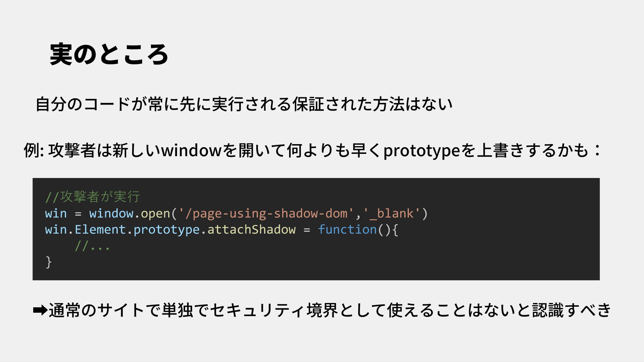This screenshot has height=362, width=644.
Task: Click 保証された方法はない in first sentence
Action: [372, 104]
